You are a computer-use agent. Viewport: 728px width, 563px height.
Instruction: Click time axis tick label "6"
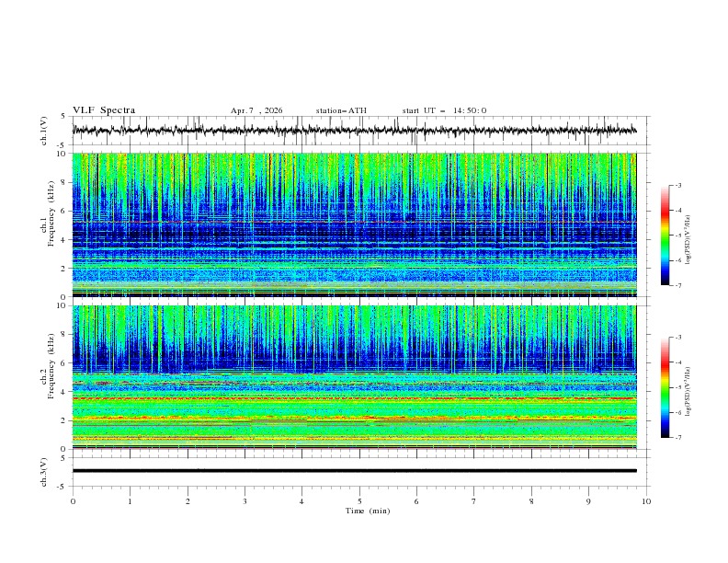416,501
